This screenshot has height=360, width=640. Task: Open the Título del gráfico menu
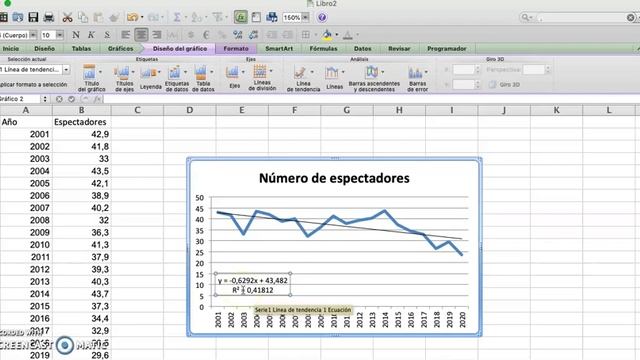[91, 78]
